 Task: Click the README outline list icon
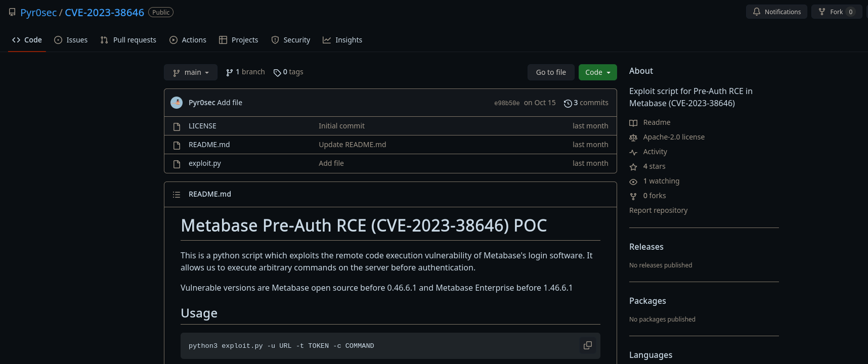(x=177, y=195)
